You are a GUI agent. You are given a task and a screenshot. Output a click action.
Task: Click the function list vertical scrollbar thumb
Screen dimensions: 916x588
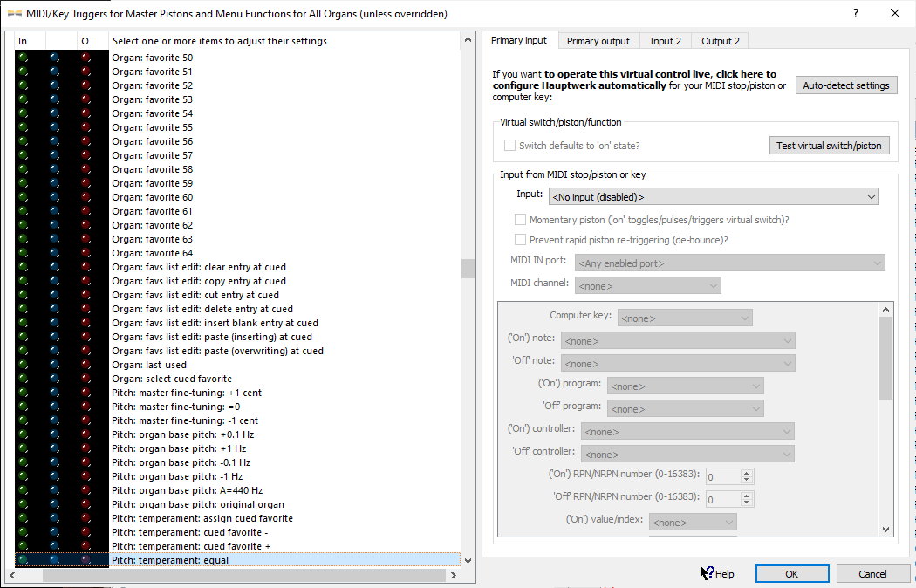coord(468,268)
